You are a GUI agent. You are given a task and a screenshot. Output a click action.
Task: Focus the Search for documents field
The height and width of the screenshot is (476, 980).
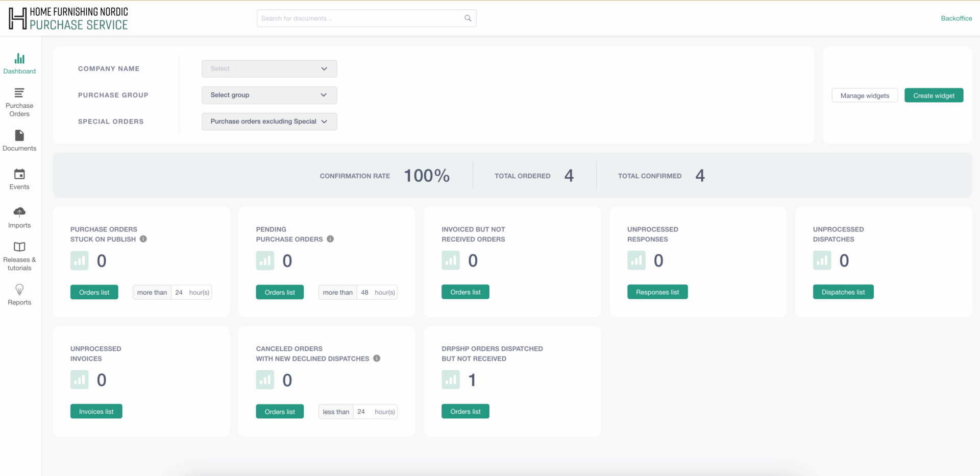[366, 18]
